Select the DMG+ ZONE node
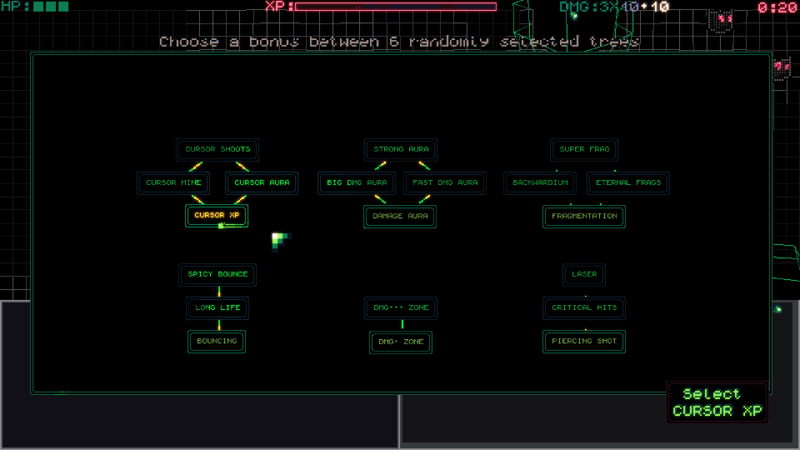Image resolution: width=800 pixels, height=450 pixels. (401, 342)
